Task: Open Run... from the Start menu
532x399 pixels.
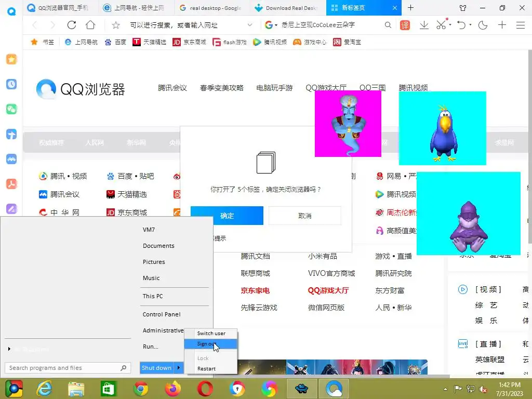Action: pyautogui.click(x=150, y=347)
